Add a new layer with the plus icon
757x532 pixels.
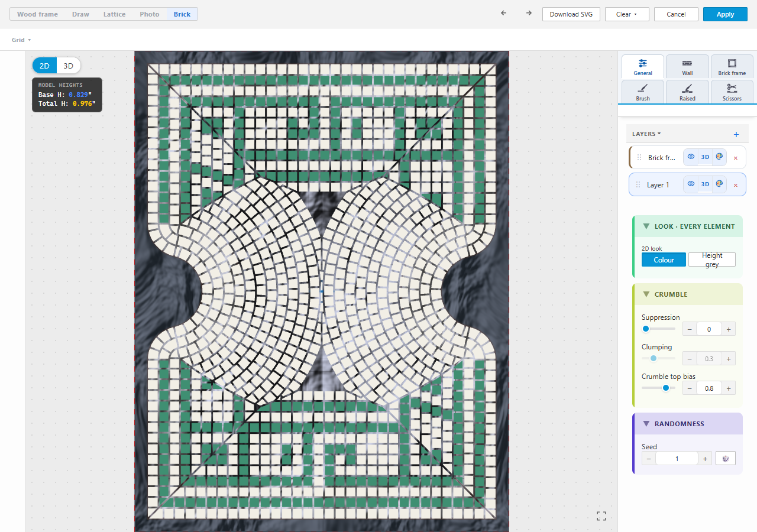click(736, 134)
